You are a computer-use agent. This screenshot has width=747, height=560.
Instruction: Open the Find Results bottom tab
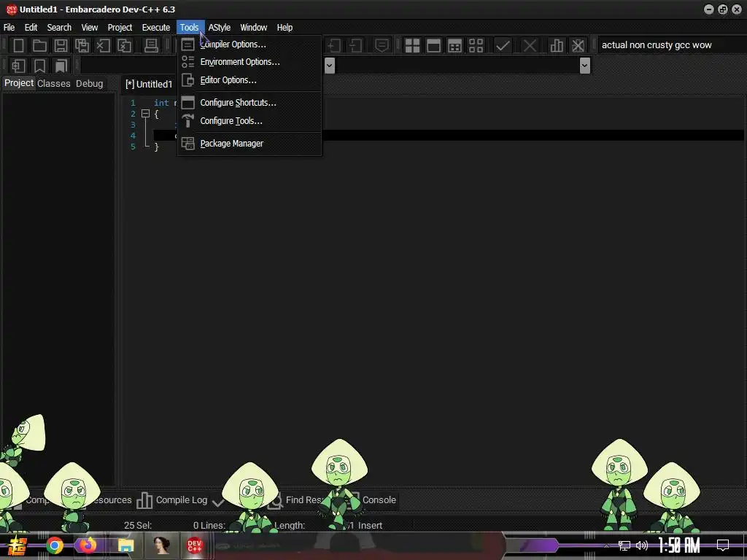pos(297,500)
